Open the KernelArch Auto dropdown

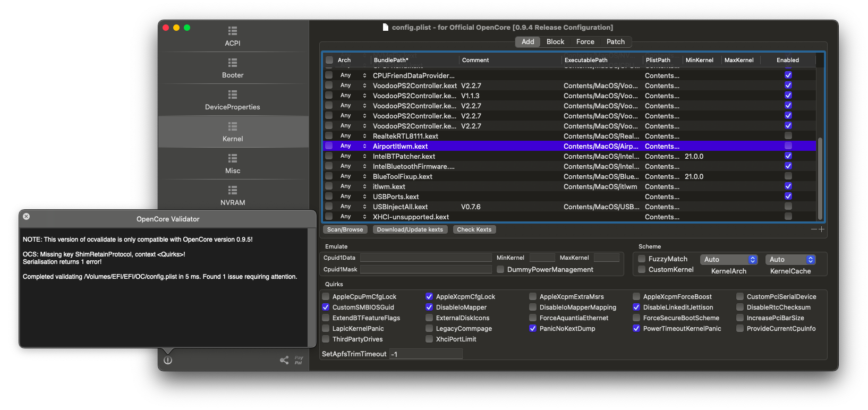point(728,260)
